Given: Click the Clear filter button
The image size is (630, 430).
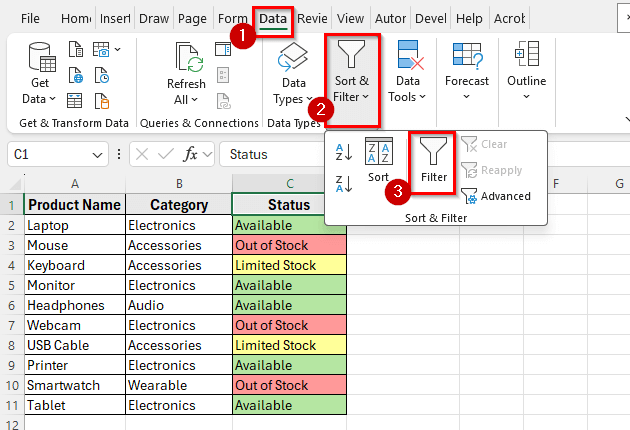Looking at the screenshot, I should click(x=484, y=144).
